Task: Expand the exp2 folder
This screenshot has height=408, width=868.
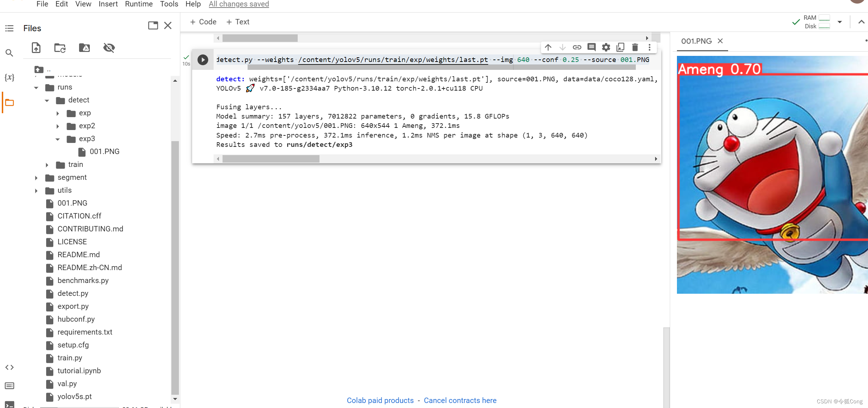Action: pyautogui.click(x=58, y=126)
